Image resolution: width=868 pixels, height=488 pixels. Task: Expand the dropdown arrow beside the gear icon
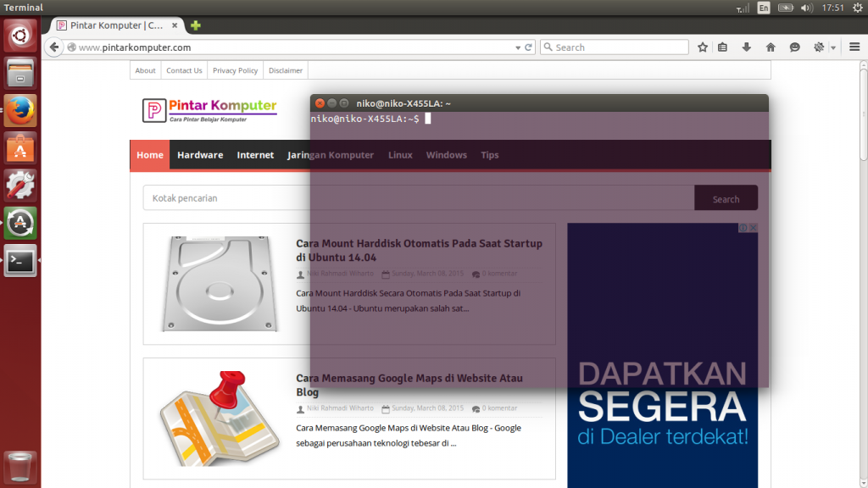[x=833, y=47]
